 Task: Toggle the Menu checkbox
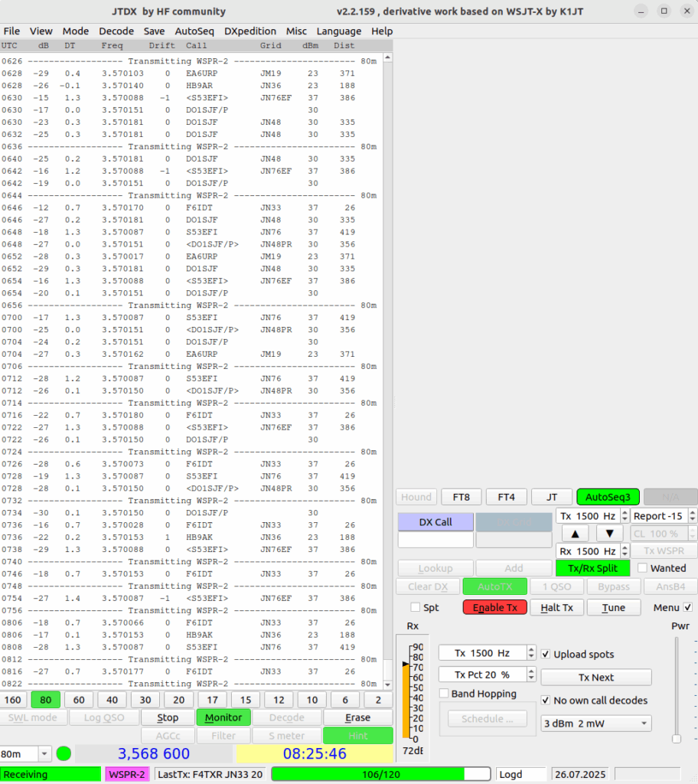688,607
